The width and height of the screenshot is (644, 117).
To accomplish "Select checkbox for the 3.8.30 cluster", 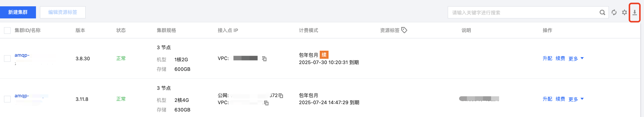I will (7, 58).
